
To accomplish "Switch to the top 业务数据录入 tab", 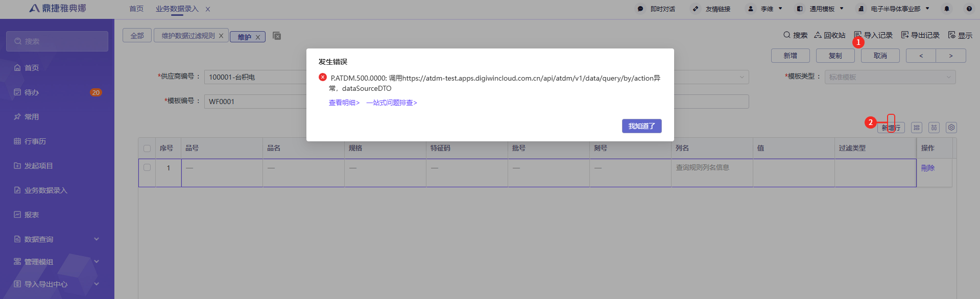I will pyautogui.click(x=177, y=9).
